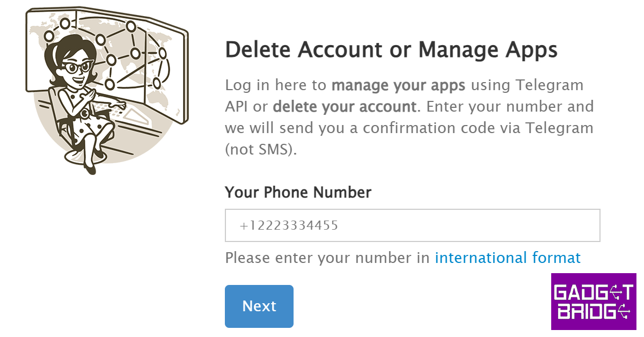Click the "Please enter your number in" text

point(327,258)
